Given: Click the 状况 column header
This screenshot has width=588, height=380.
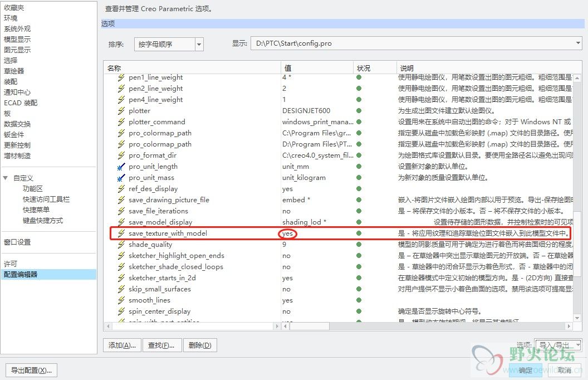Looking at the screenshot, I should pos(375,68).
